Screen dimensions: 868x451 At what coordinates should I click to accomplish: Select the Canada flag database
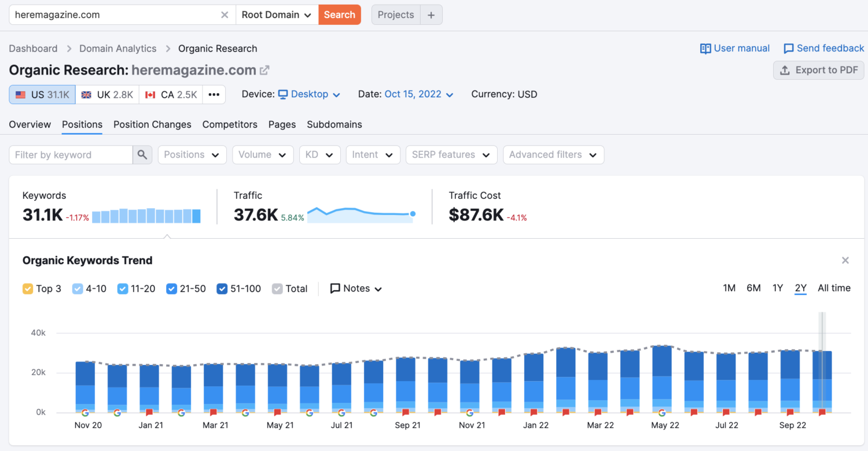[x=171, y=94]
